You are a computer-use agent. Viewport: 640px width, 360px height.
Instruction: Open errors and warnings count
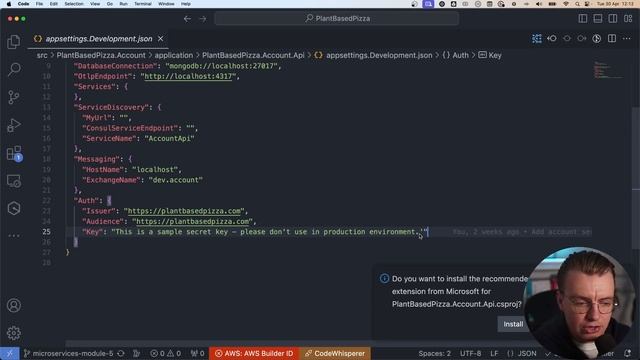click(165, 353)
